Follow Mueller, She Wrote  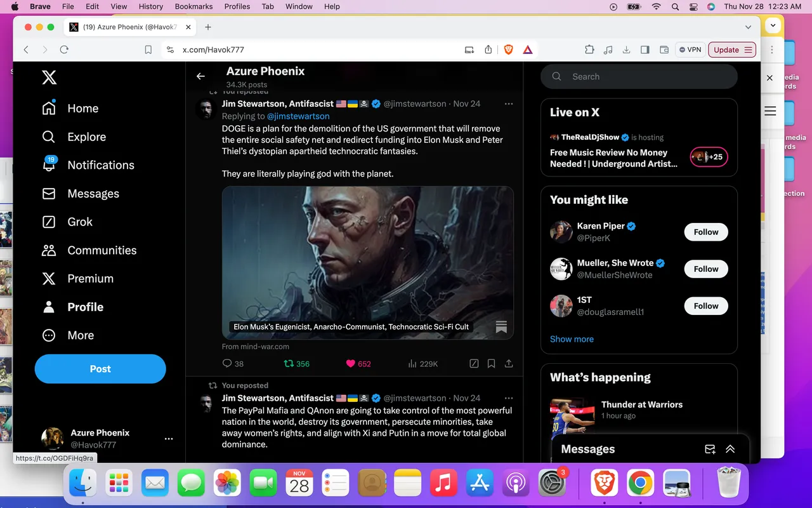(706, 269)
